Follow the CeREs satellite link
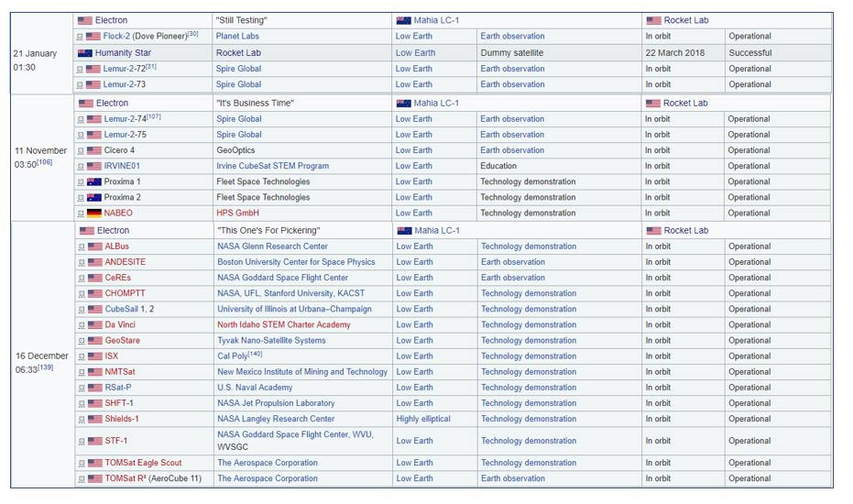Image resolution: width=853 pixels, height=504 pixels. coord(118,279)
